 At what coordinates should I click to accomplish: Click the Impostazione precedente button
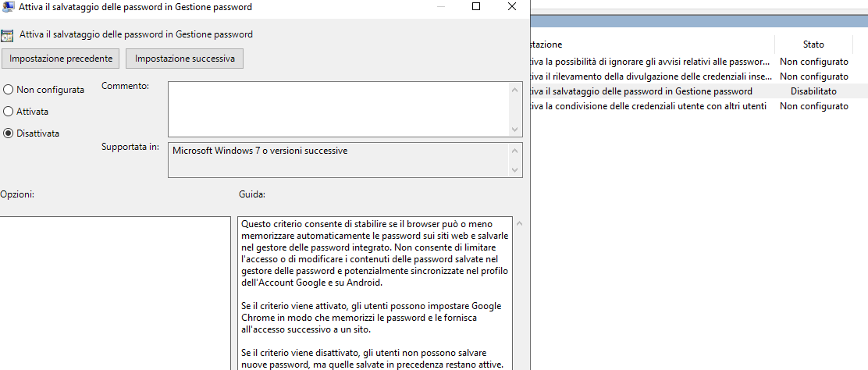pos(61,59)
